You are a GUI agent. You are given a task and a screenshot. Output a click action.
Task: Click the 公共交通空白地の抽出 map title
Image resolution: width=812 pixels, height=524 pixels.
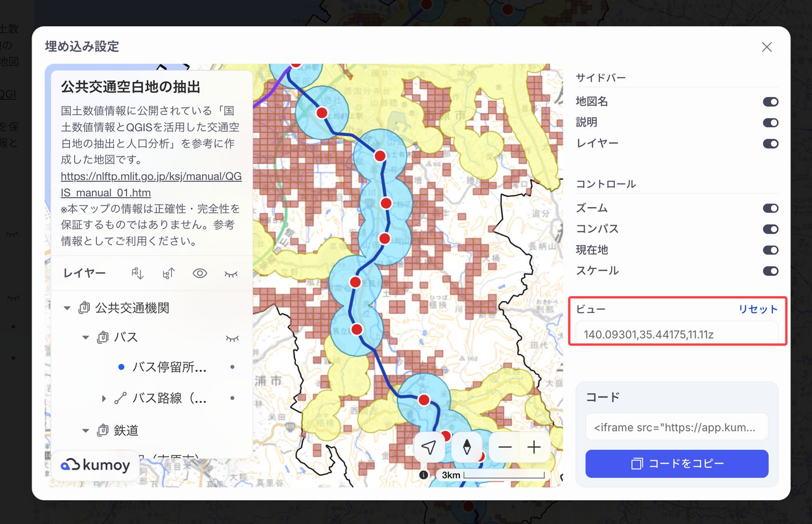coord(131,87)
